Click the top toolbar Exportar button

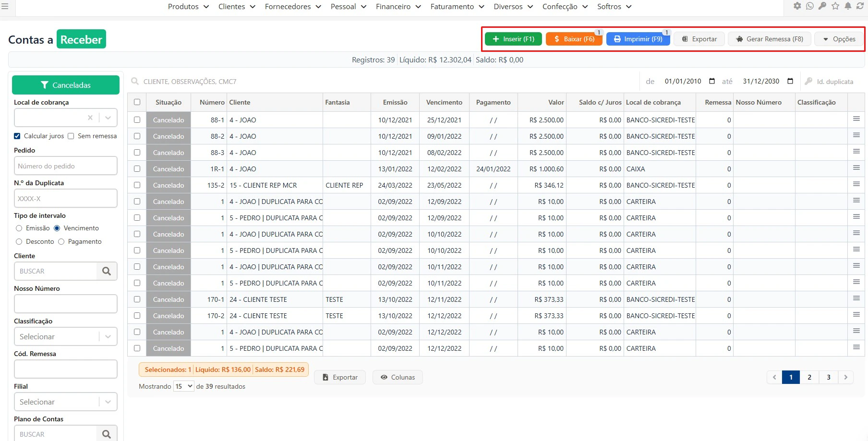click(699, 39)
